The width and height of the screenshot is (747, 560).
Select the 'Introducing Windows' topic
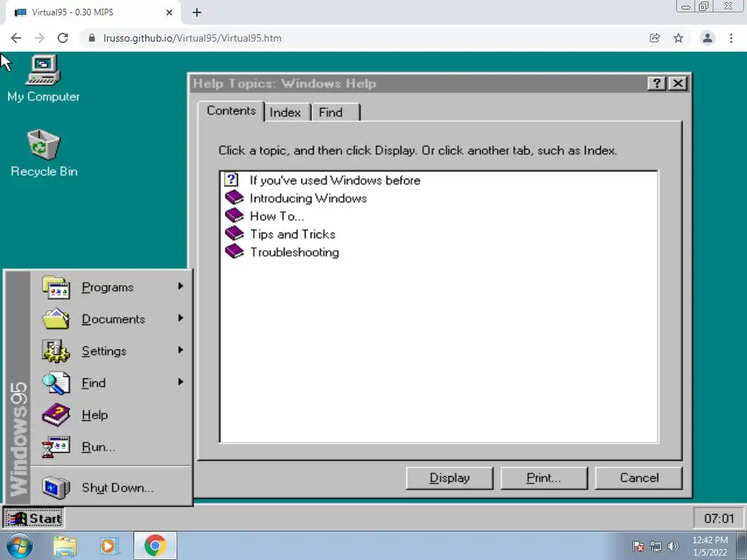tap(309, 198)
